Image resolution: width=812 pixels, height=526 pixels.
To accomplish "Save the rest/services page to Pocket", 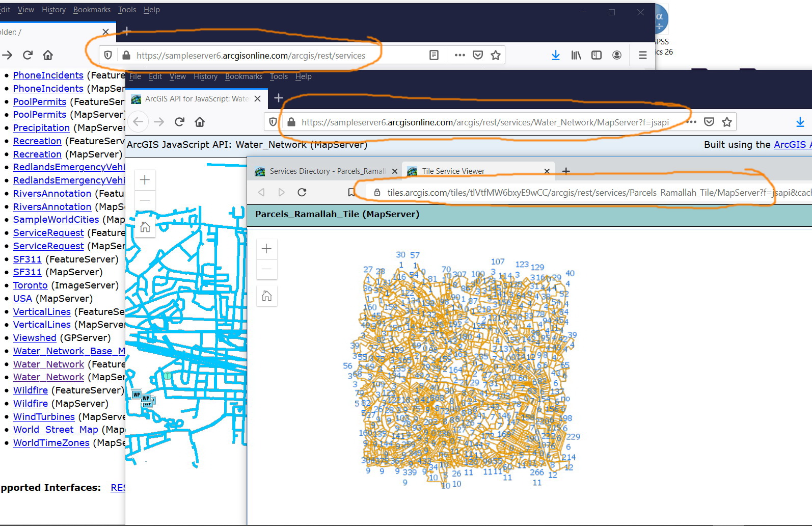I will tap(478, 55).
